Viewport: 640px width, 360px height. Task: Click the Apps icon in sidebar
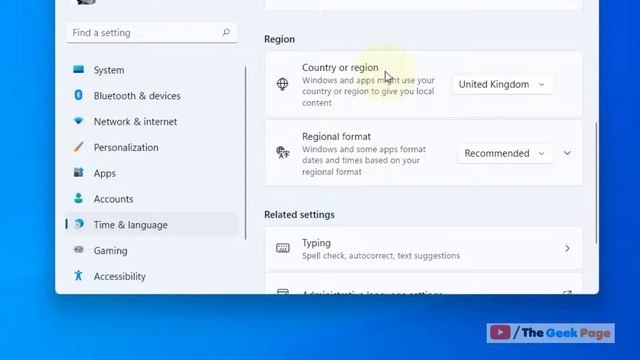click(x=78, y=172)
